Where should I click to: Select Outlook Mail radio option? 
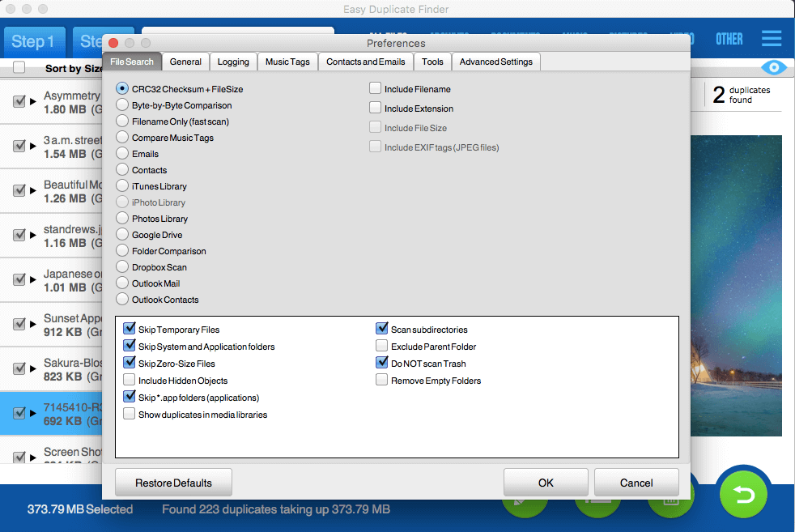tap(122, 283)
